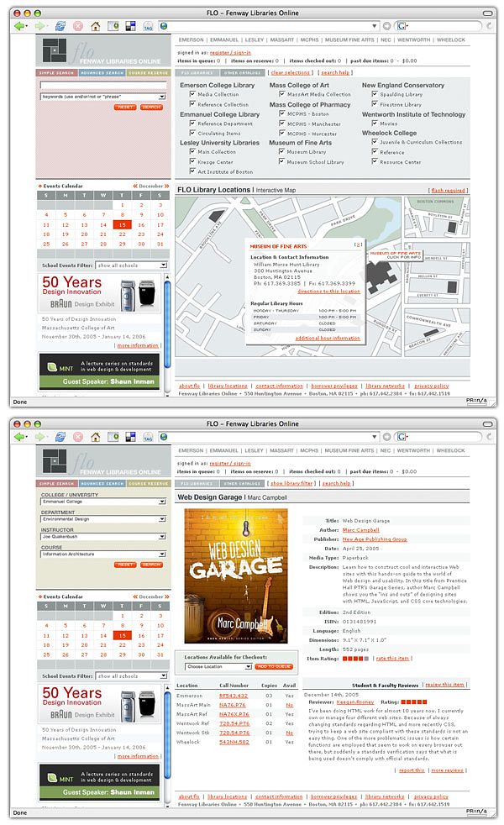Viewport: 504px width, 825px height.
Task: Open the New Age Publishing Group link
Action: tap(375, 539)
